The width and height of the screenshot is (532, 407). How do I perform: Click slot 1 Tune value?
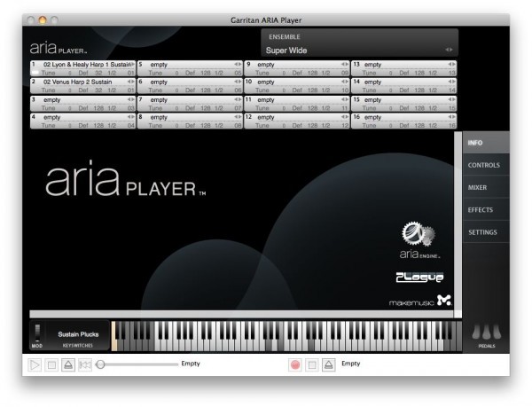70,73
